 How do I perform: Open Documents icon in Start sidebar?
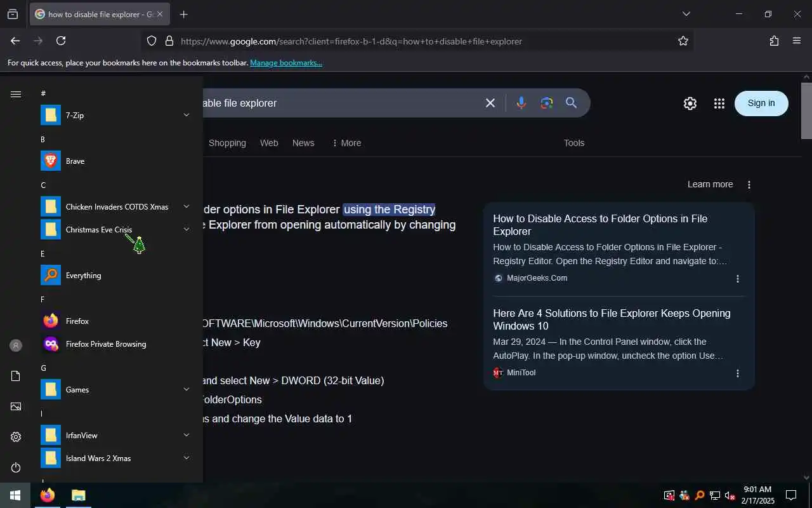point(16,376)
